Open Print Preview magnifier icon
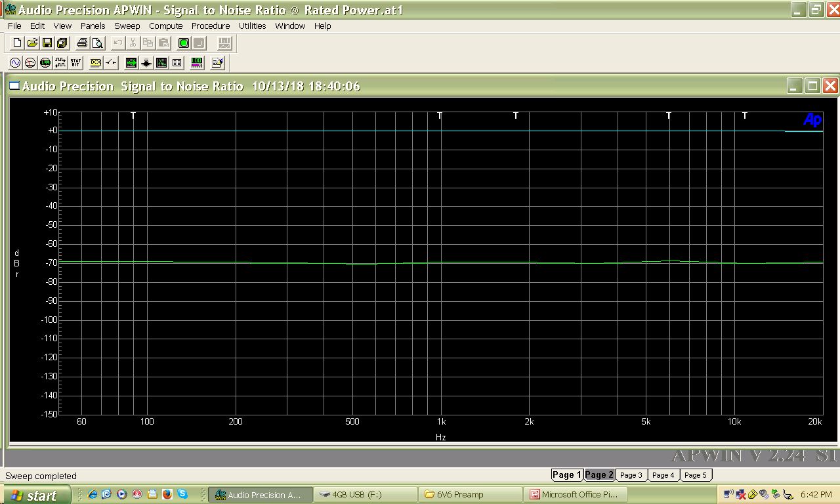This screenshot has height=504, width=840. [97, 43]
